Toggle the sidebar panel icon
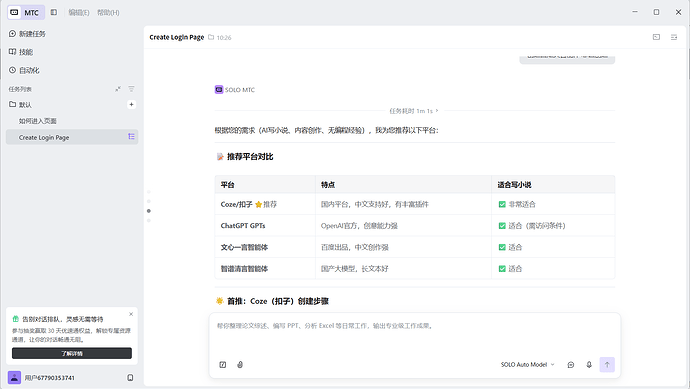This screenshot has width=690, height=389. pos(54,12)
